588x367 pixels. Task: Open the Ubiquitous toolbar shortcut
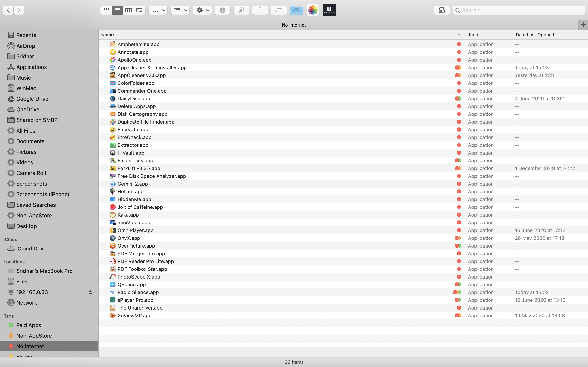[329, 10]
